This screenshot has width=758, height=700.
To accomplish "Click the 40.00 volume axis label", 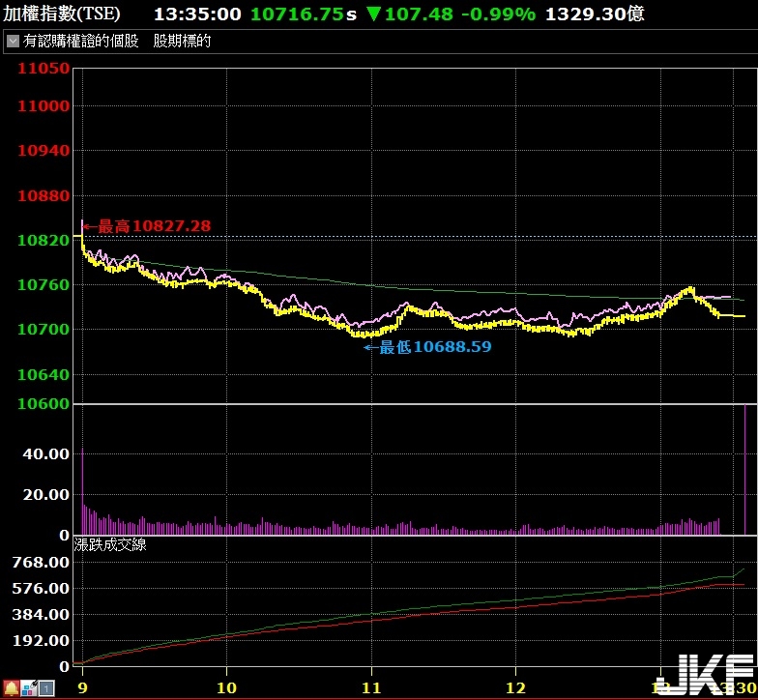I will 46,454.
